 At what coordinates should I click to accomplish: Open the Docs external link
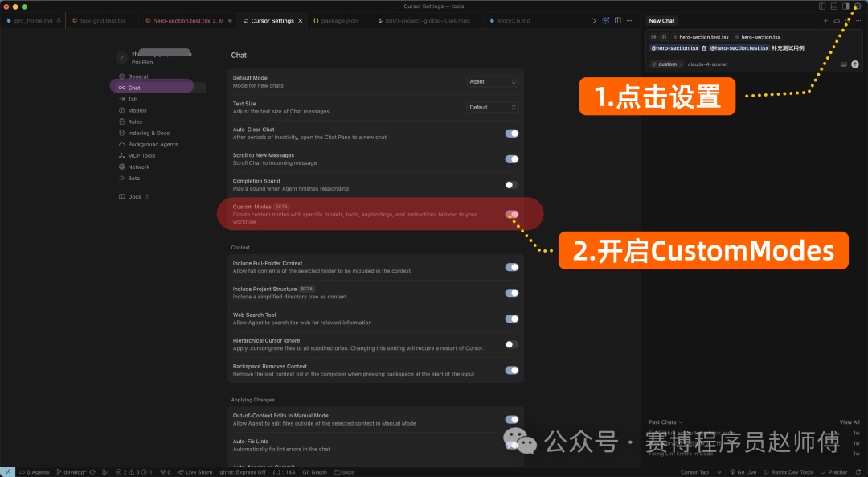134,197
